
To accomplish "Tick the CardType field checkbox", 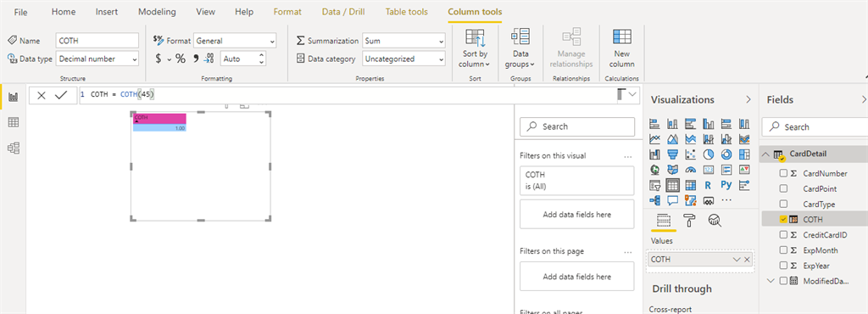I will tap(783, 204).
